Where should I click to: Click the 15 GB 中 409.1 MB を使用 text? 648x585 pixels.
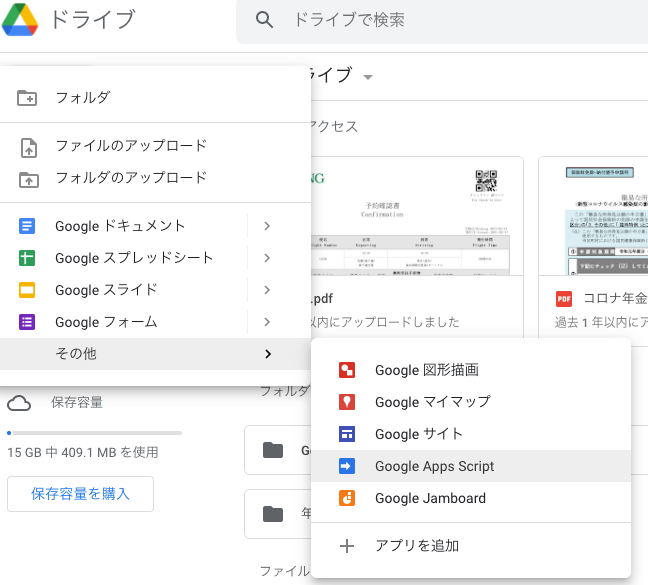(83, 452)
